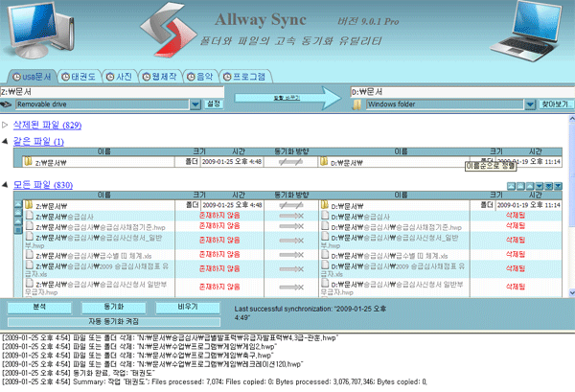This screenshot has height=392, width=575.
Task: Click log line for 게임2.hwp deletion
Action: (139, 347)
